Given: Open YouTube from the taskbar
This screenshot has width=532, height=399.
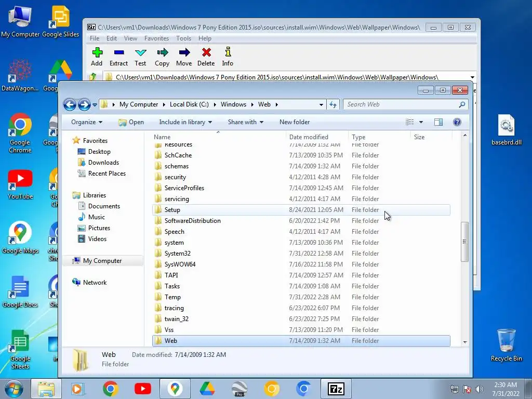Looking at the screenshot, I should 143,389.
